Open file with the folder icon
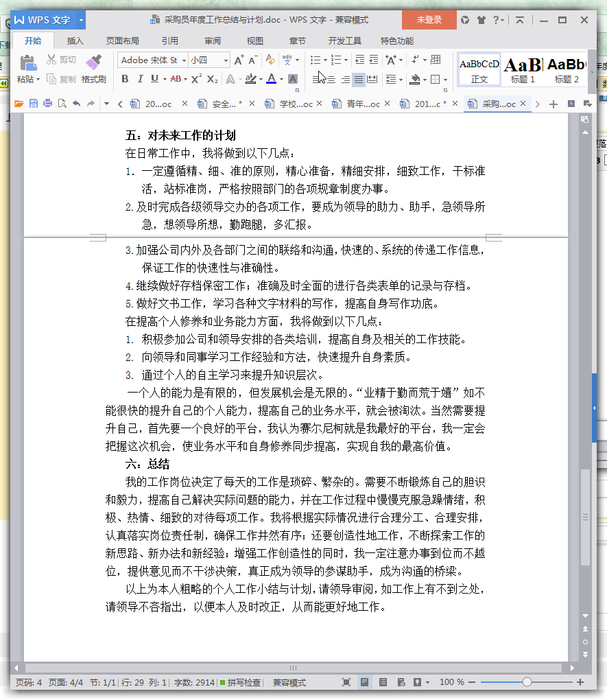607x700 pixels. click(x=19, y=104)
